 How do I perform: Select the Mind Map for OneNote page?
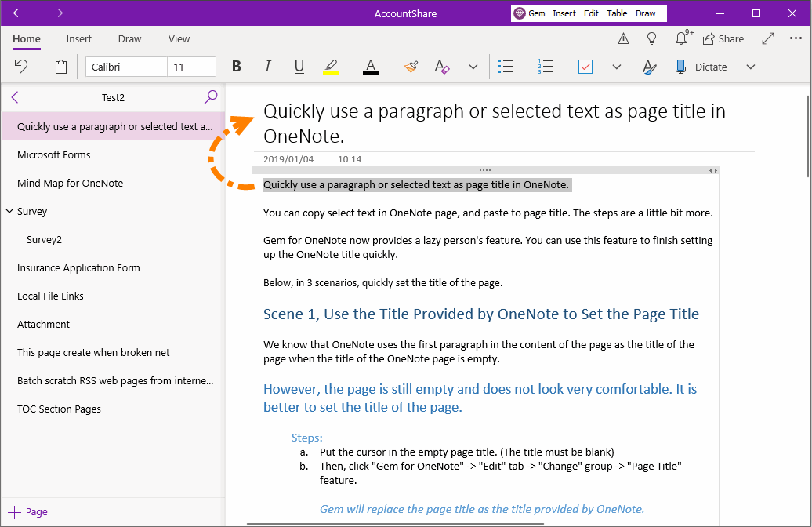click(x=113, y=183)
